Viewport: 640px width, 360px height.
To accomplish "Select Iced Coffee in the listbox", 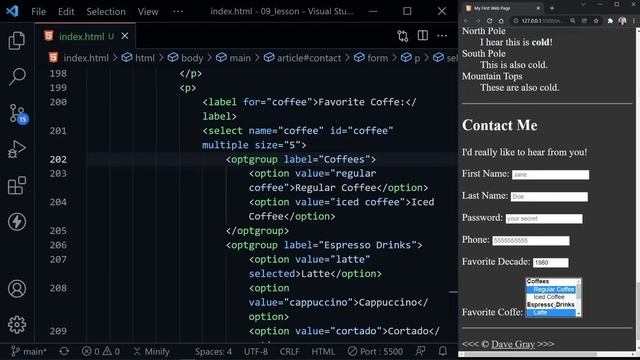I will [x=551, y=297].
